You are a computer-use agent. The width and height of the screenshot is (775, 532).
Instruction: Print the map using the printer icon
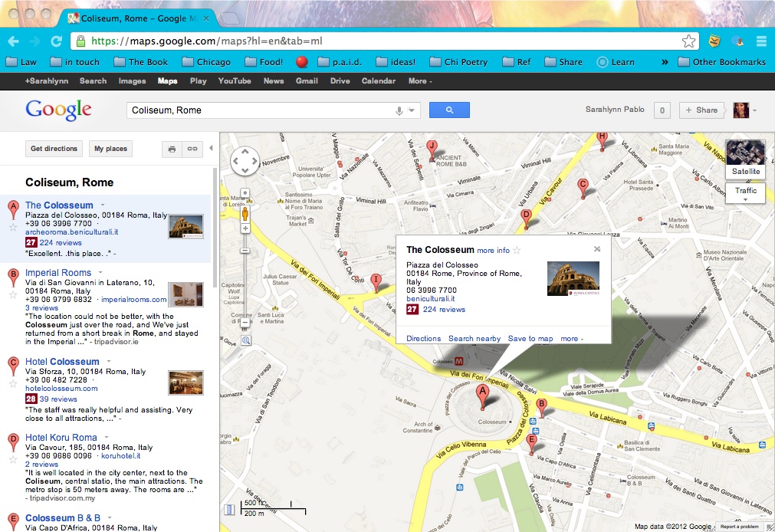[x=172, y=149]
